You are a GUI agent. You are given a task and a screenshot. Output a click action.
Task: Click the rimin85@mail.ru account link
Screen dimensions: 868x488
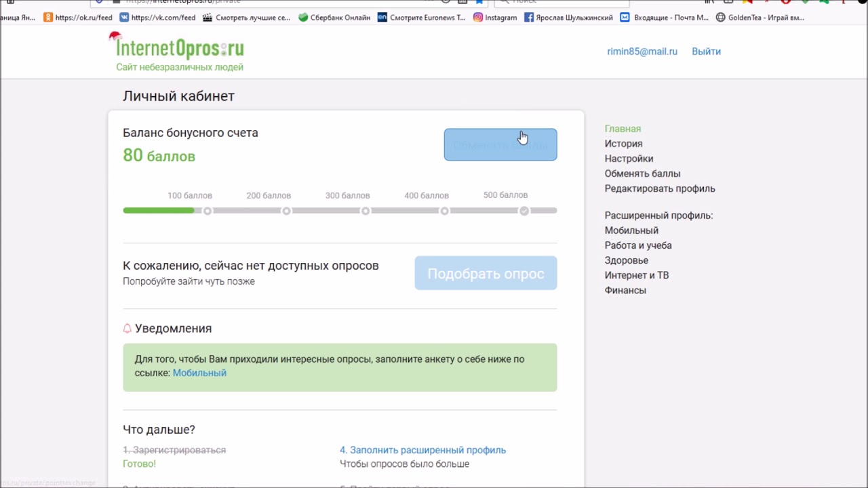pyautogui.click(x=642, y=52)
